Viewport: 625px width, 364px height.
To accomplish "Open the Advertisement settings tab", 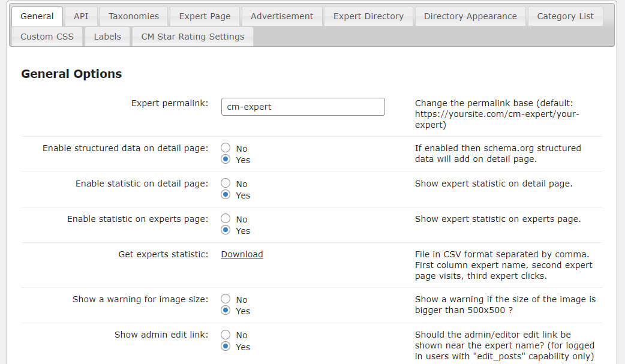I will [281, 17].
